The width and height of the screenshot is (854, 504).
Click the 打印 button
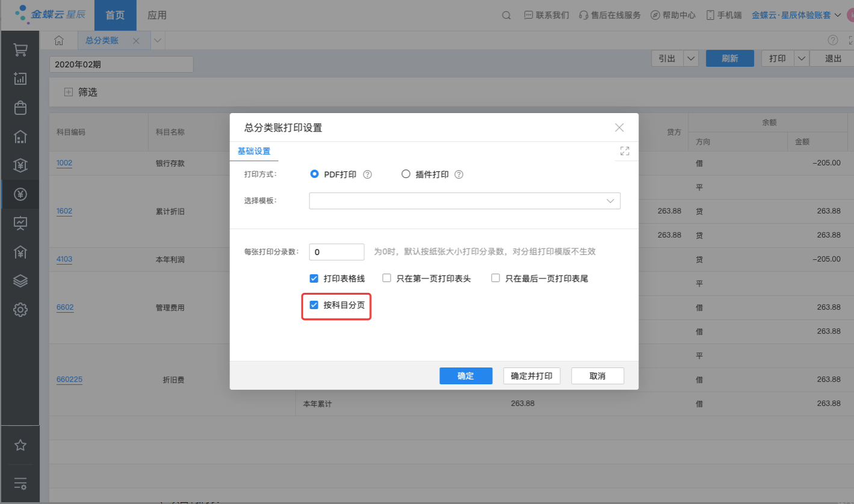point(778,58)
